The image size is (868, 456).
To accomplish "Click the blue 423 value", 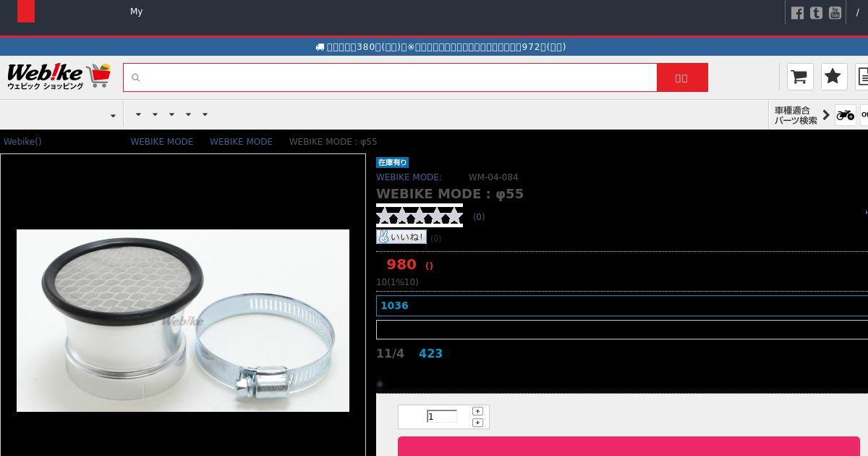I will (x=430, y=353).
